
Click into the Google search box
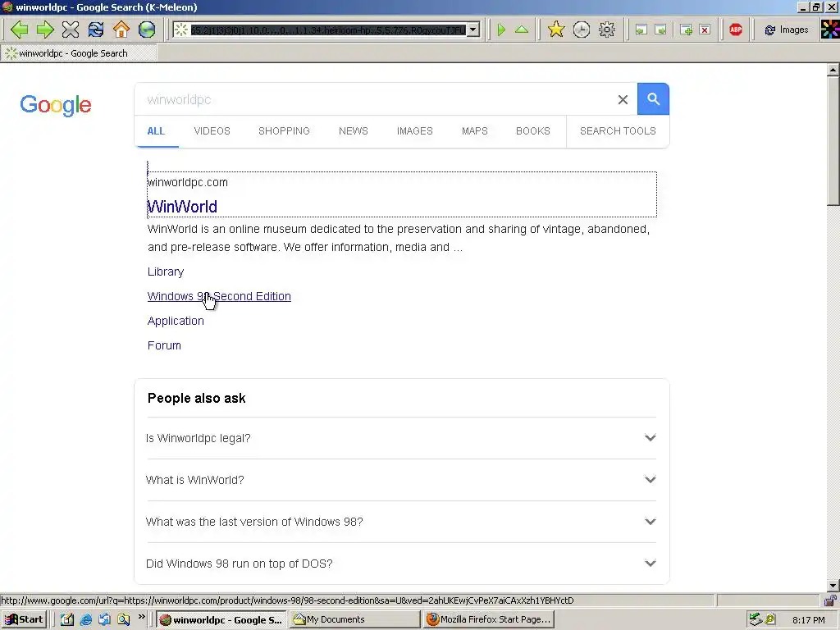375,99
